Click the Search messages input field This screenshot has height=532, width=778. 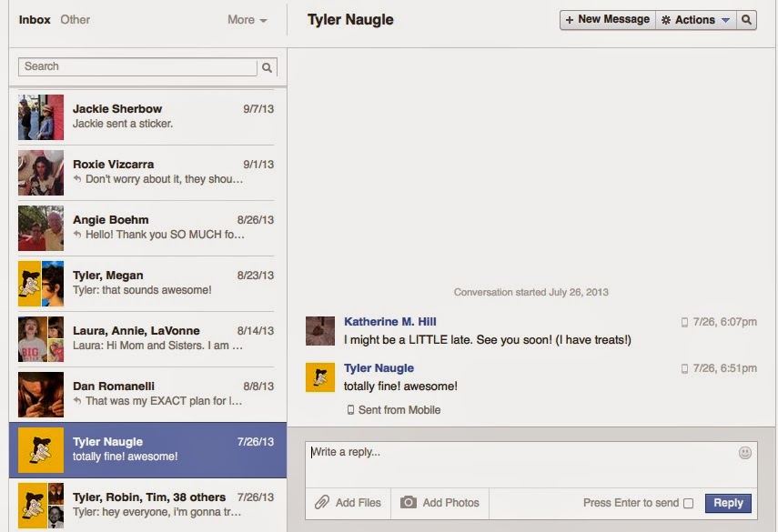(137, 67)
